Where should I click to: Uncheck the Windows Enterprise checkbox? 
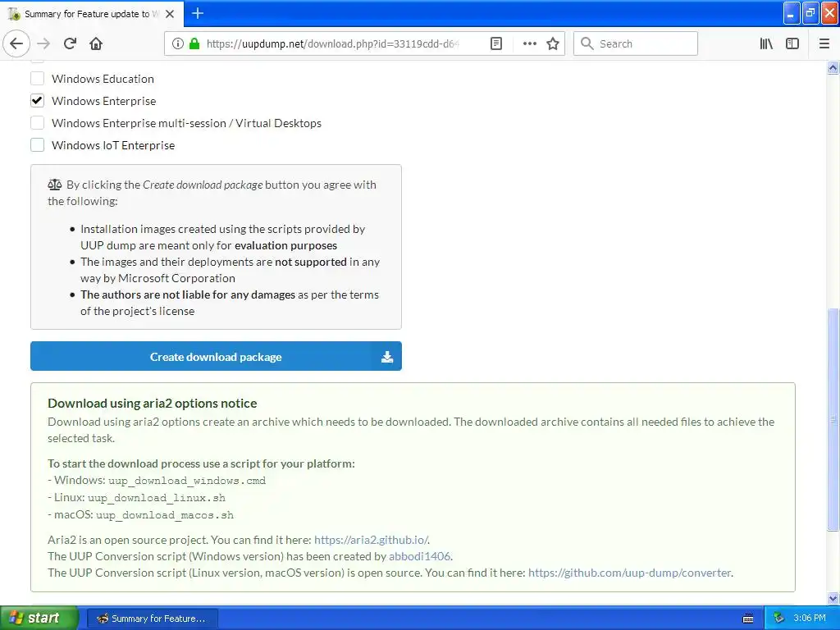(x=37, y=101)
